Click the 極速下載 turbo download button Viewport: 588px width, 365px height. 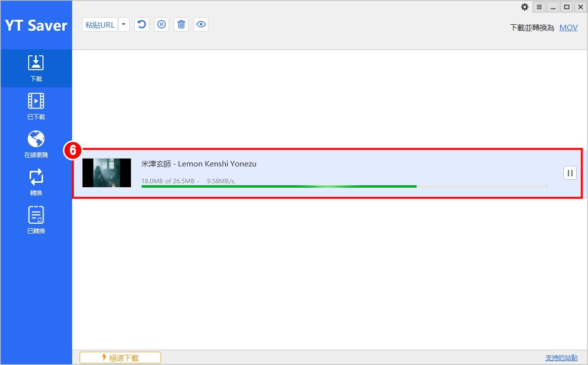[121, 358]
